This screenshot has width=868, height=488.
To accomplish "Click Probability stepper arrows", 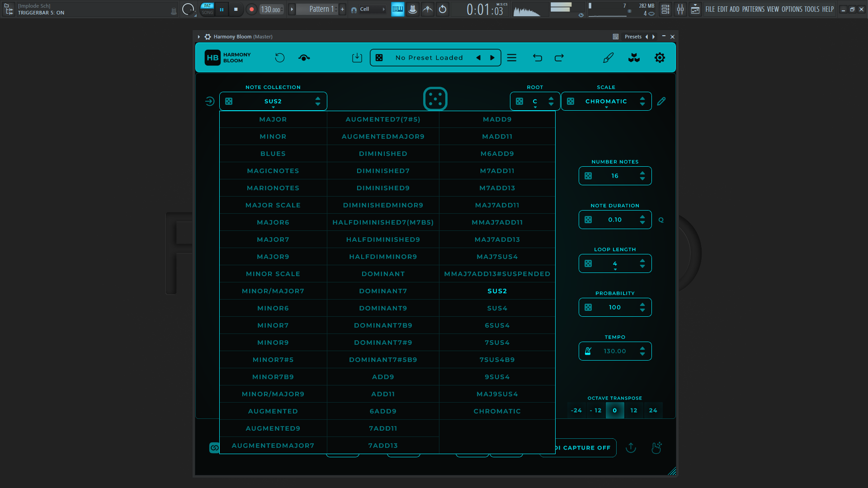I will pyautogui.click(x=642, y=307).
